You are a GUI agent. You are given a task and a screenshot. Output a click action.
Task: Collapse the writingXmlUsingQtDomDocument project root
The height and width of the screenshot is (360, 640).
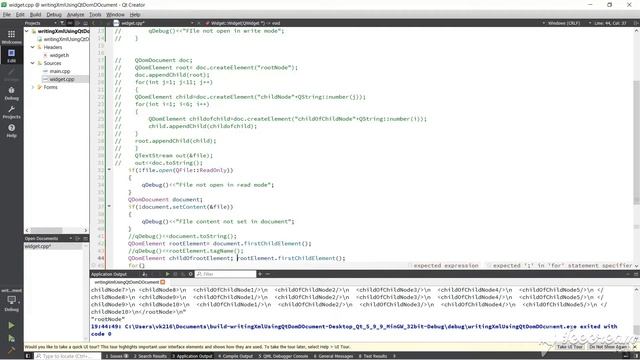tap(27, 31)
